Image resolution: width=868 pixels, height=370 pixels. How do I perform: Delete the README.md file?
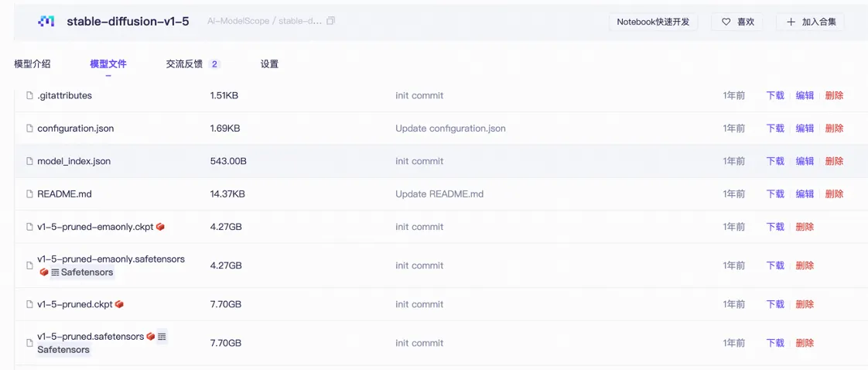coord(834,194)
